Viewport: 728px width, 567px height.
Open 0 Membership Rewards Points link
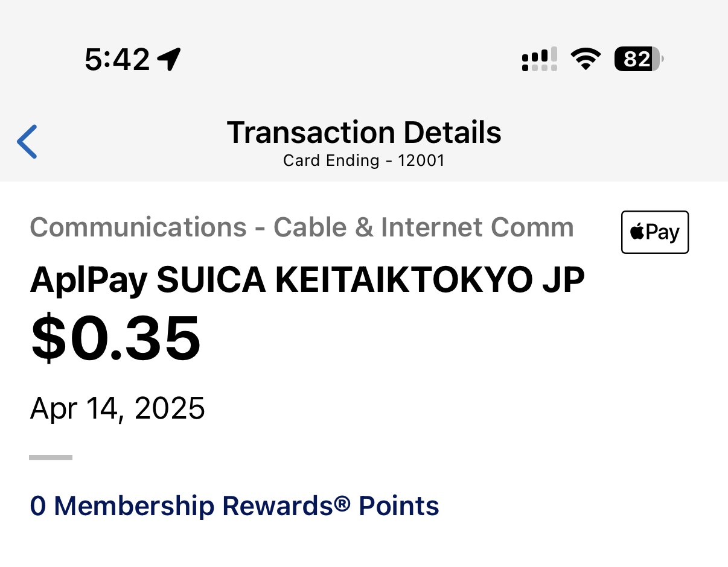234,505
